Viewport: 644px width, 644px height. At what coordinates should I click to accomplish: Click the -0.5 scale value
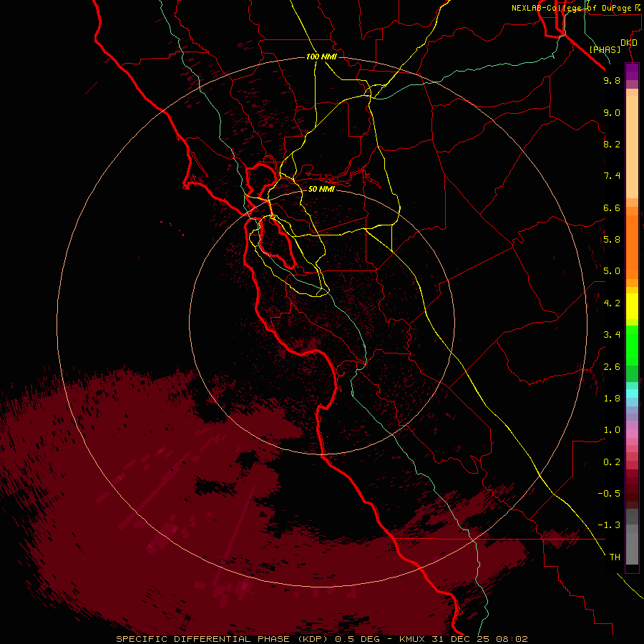coord(609,494)
